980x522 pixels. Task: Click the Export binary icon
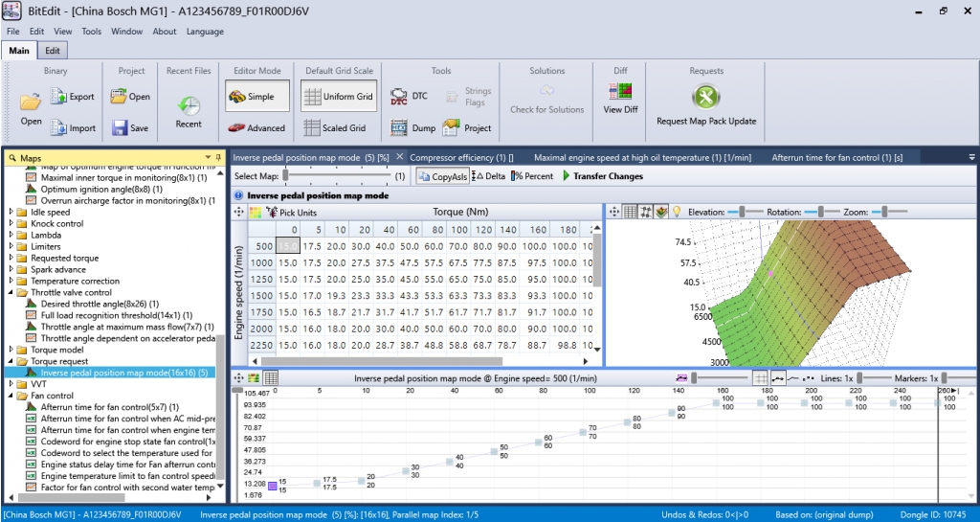58,97
